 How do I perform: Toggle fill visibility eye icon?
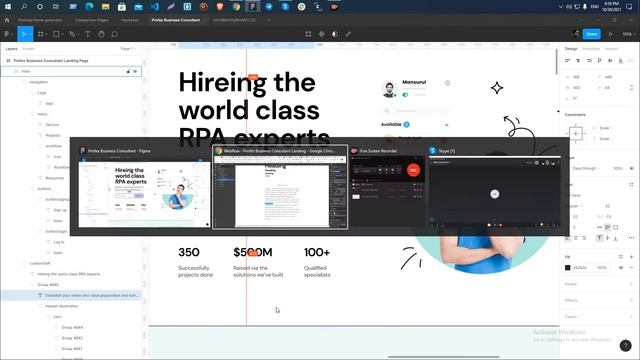[x=621, y=268]
